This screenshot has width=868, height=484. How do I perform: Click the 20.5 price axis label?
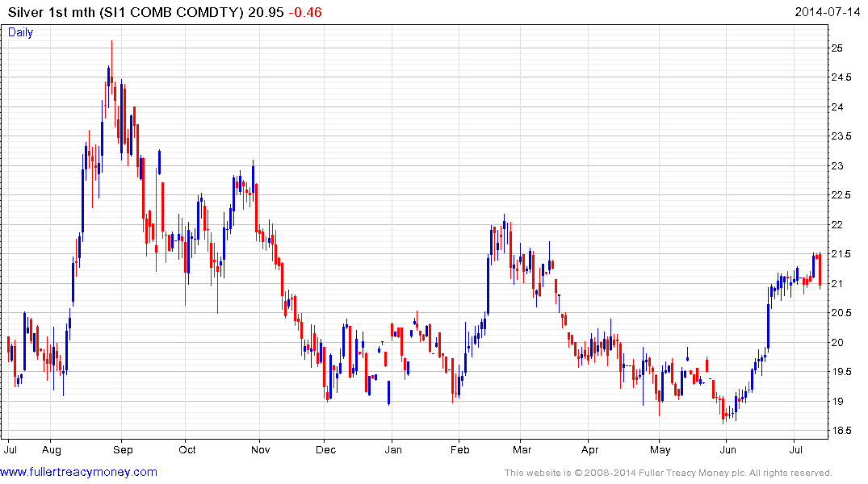coord(841,313)
